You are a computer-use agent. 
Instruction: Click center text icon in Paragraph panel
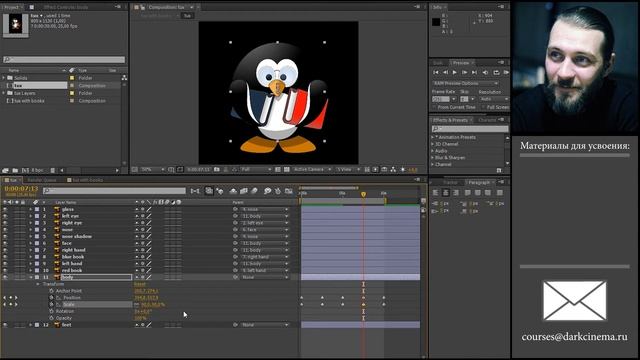(446, 193)
